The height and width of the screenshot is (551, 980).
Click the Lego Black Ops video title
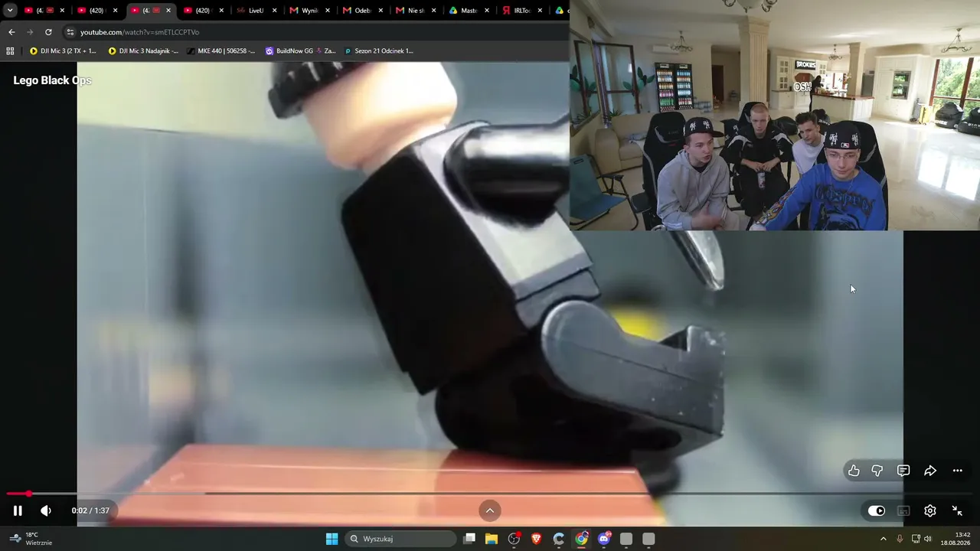pyautogui.click(x=52, y=80)
